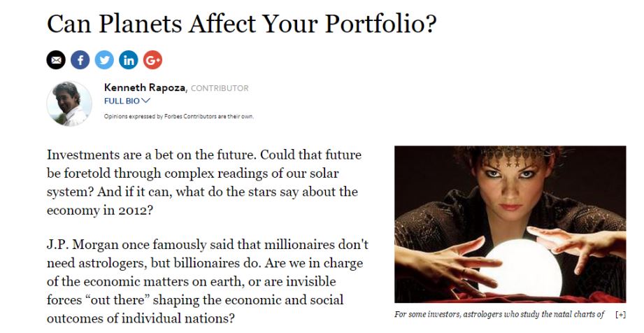Click the J.P. Morgan paragraph text
The width and height of the screenshot is (644, 333).
(x=208, y=281)
